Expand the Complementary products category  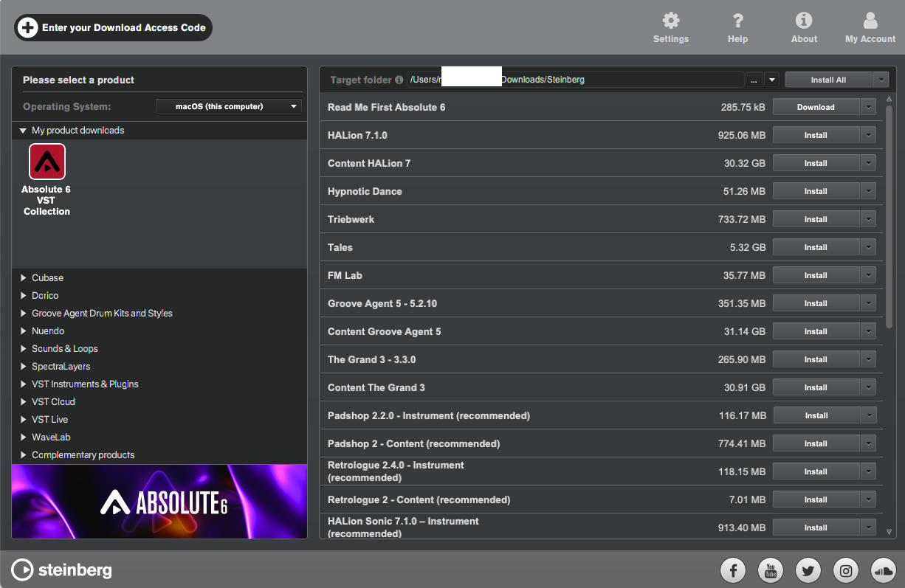coord(24,455)
